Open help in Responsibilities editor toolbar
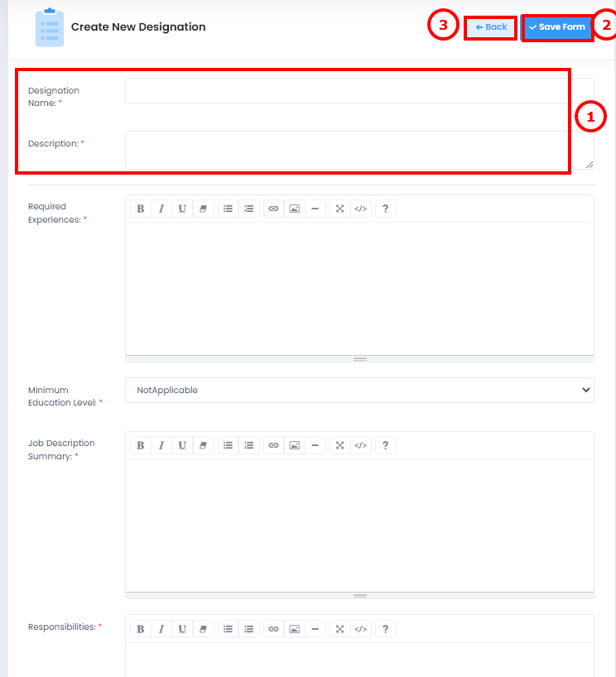Screen dimensions: 616x677 tap(385, 629)
